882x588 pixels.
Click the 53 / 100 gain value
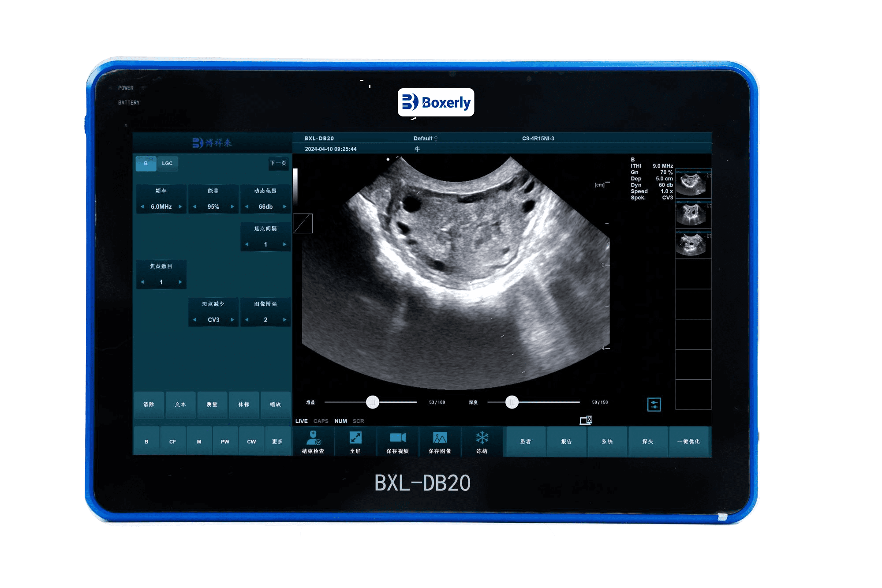(x=437, y=402)
